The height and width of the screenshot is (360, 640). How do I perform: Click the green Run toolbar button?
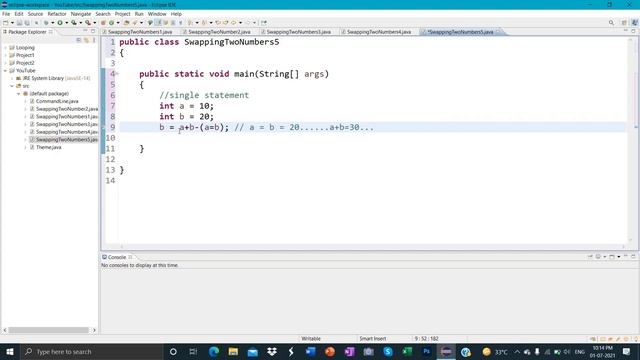pyautogui.click(x=60, y=22)
